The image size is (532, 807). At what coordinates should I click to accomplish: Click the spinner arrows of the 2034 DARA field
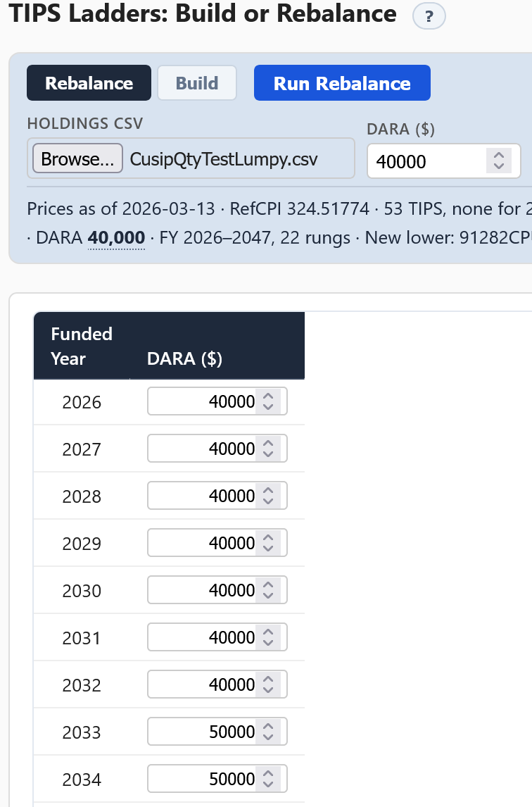click(268, 779)
